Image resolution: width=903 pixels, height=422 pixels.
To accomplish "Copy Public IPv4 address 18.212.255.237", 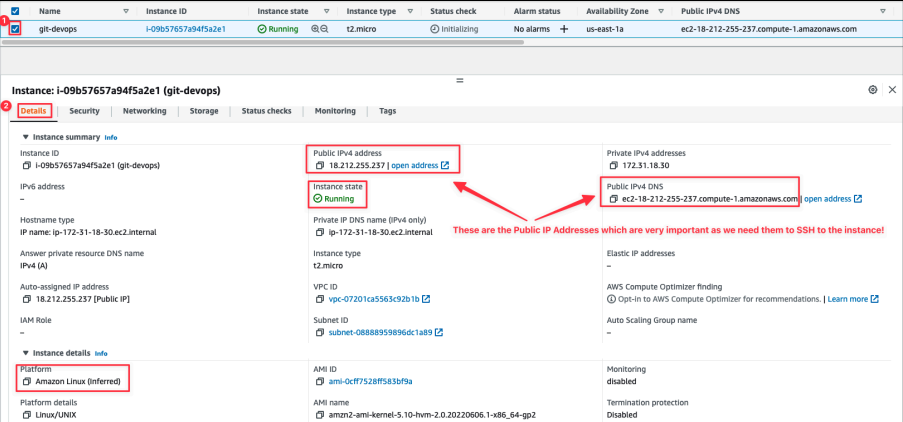I will pos(320,165).
